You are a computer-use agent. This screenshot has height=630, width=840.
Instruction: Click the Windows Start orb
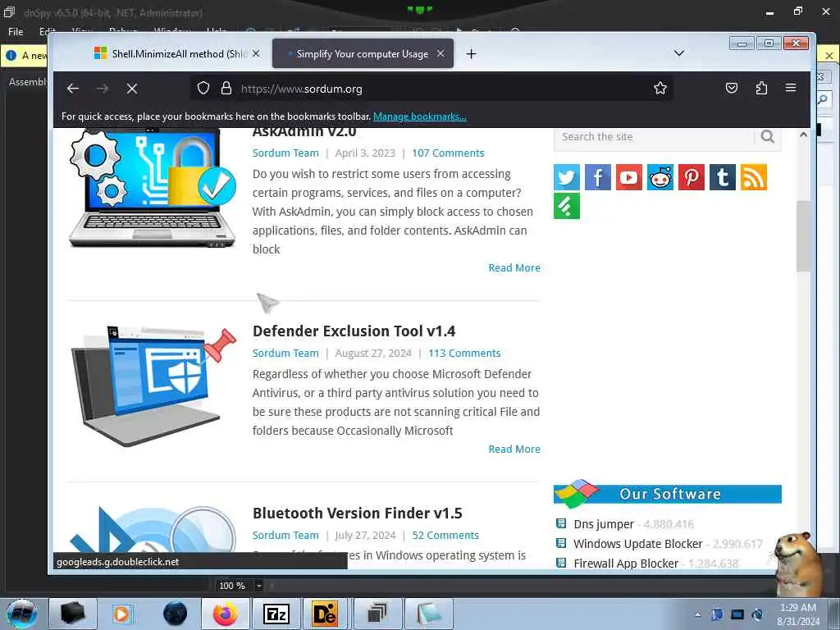click(x=22, y=614)
